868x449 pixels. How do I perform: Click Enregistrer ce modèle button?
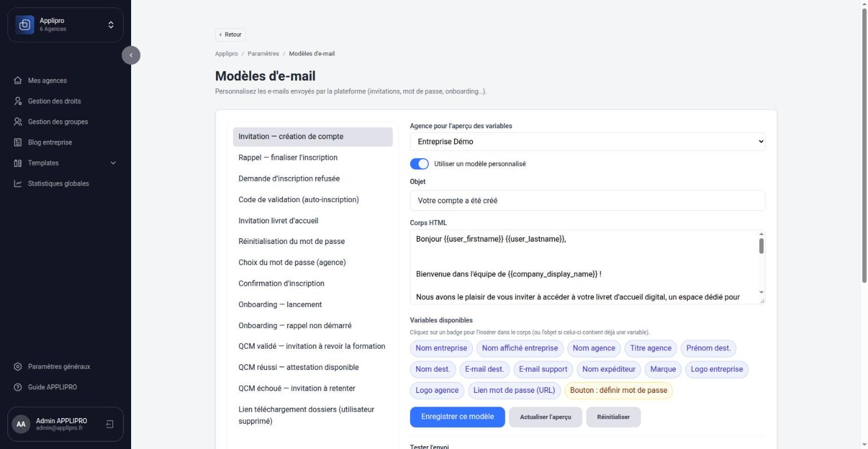(x=457, y=417)
